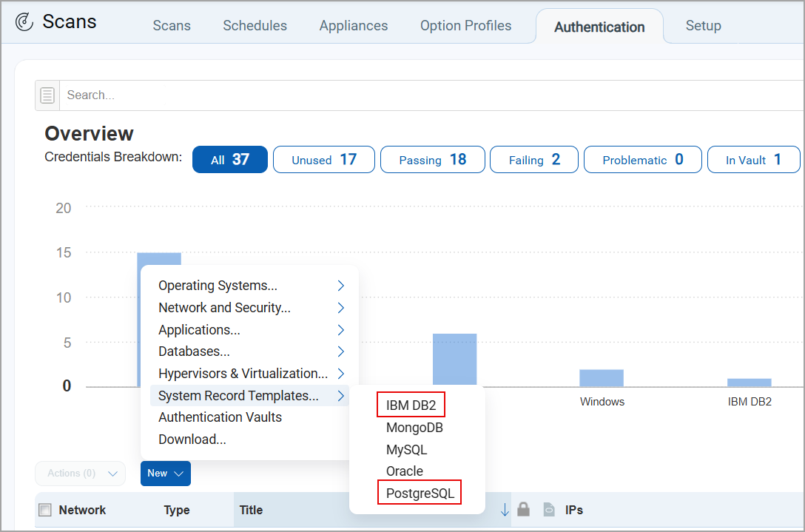Image resolution: width=805 pixels, height=532 pixels.
Task: Click the IBM DB2 chart bar
Action: pos(749,383)
